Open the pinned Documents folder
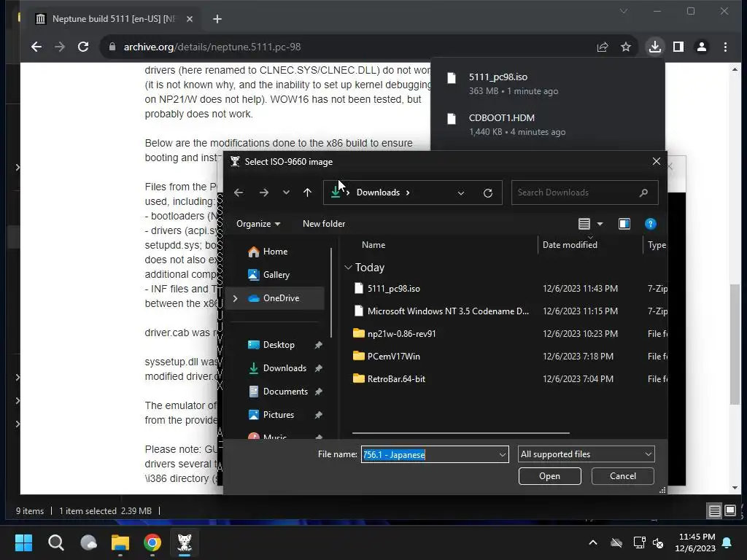This screenshot has height=560, width=747. coord(285,392)
